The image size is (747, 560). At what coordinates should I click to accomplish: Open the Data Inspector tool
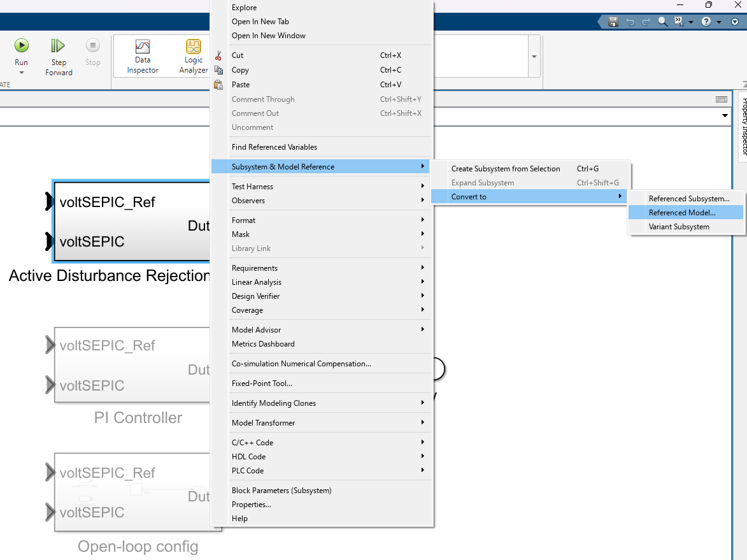(x=143, y=55)
